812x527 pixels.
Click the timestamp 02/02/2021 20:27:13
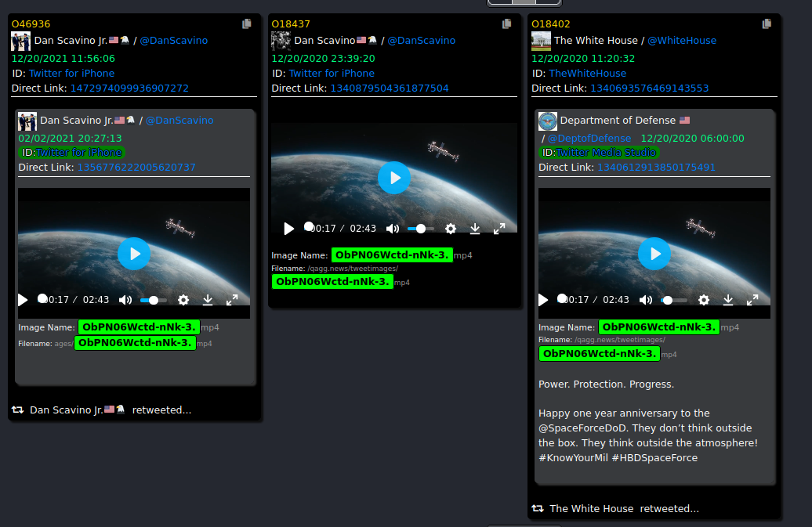coord(70,139)
